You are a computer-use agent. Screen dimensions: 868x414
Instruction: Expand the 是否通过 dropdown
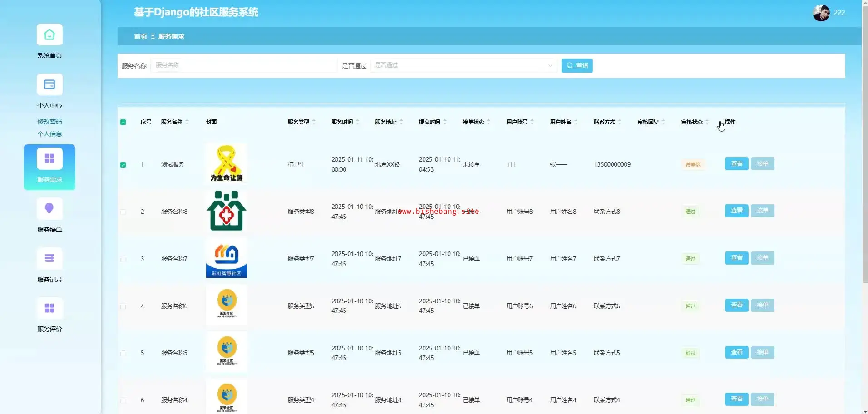[463, 66]
